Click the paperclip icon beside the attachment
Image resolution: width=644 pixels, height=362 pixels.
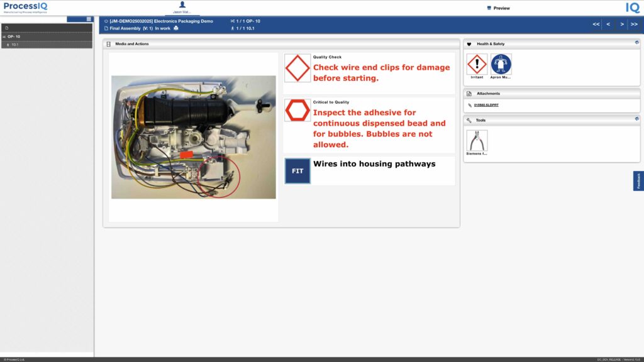tap(470, 106)
